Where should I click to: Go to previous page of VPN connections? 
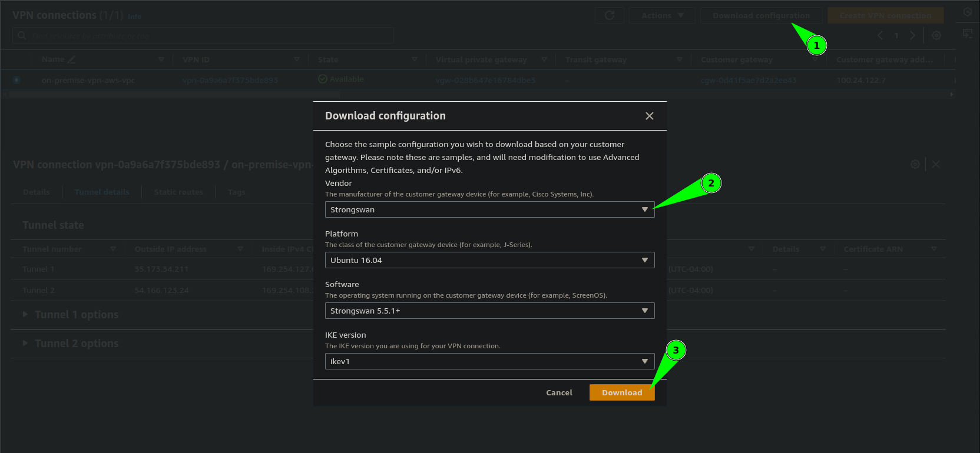pos(880,35)
